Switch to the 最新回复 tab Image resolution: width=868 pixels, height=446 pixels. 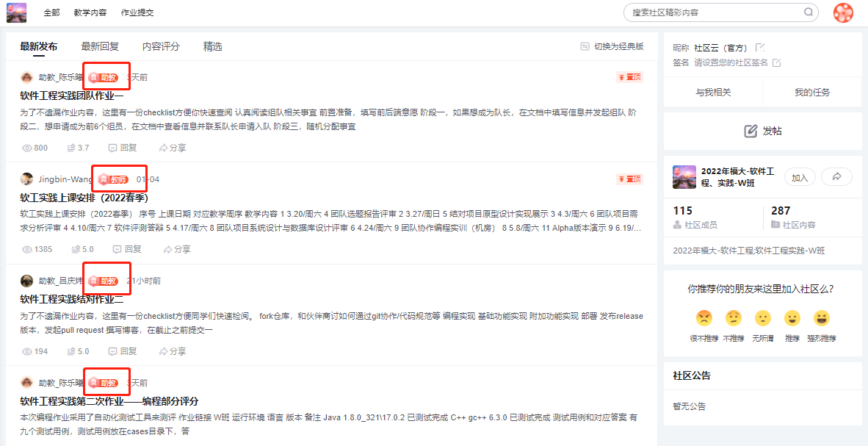point(100,46)
